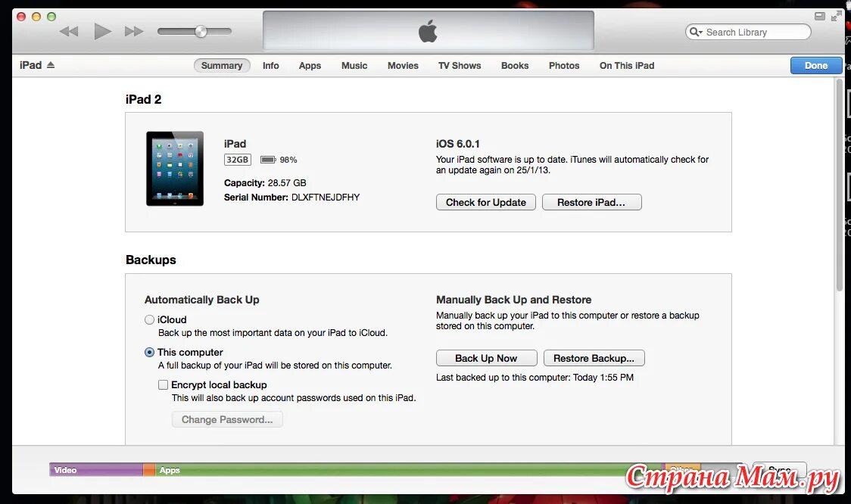Click the Change Password... button
This screenshot has height=504, width=851.
pyautogui.click(x=227, y=419)
